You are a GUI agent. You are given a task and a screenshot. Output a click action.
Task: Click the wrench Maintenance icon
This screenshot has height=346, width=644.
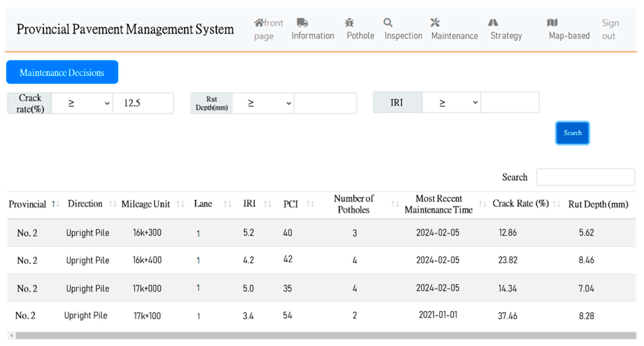(x=435, y=23)
